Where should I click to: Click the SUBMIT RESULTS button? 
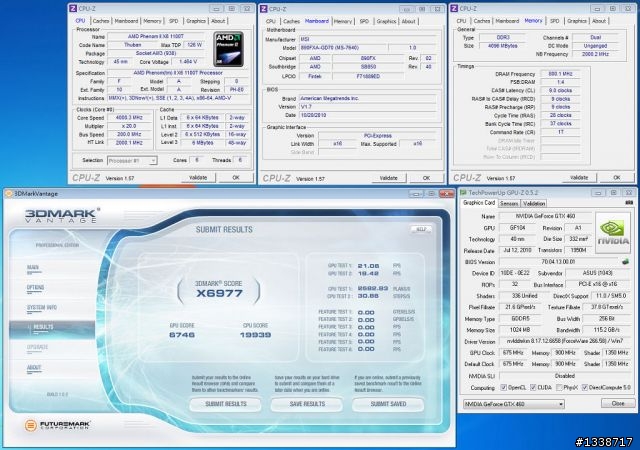point(226,404)
